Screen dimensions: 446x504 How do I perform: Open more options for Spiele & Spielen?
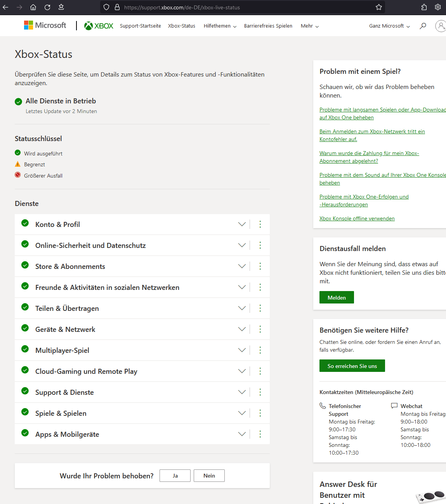[260, 413]
